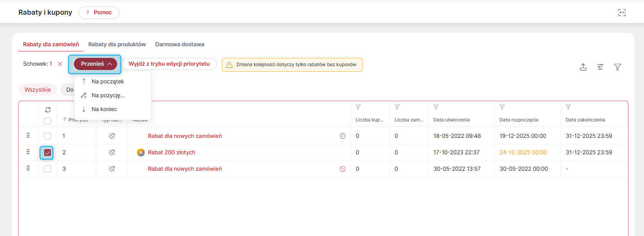Viewport: 644px width, 236px height.
Task: Click the date 17-10-2023 22:37
Action: click(457, 153)
